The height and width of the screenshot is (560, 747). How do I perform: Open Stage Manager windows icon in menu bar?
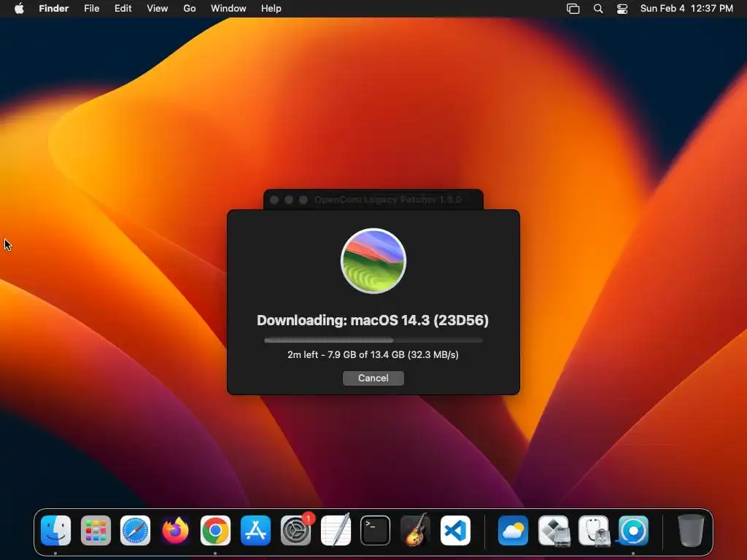coord(573,9)
